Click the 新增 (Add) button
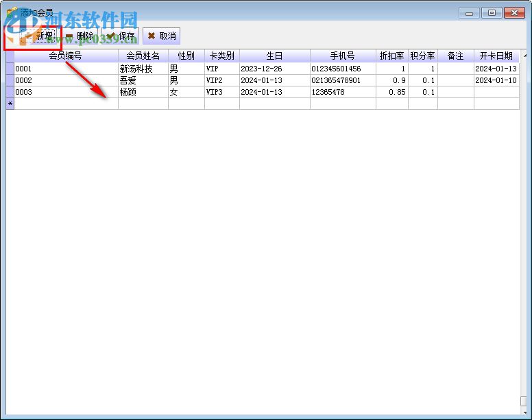Screen dimensions: 532x420 (37, 36)
